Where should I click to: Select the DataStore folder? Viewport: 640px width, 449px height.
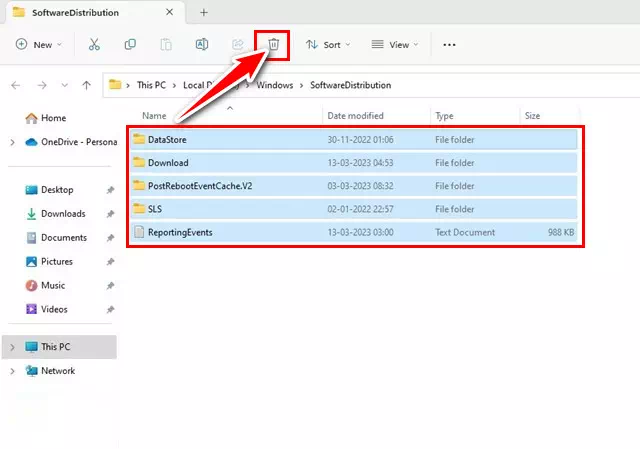pyautogui.click(x=354, y=140)
